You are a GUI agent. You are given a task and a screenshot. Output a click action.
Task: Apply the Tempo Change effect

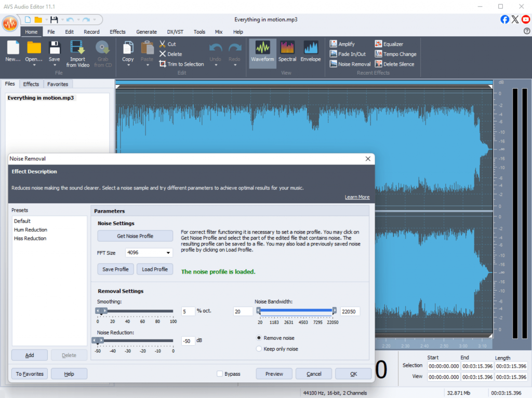(395, 54)
